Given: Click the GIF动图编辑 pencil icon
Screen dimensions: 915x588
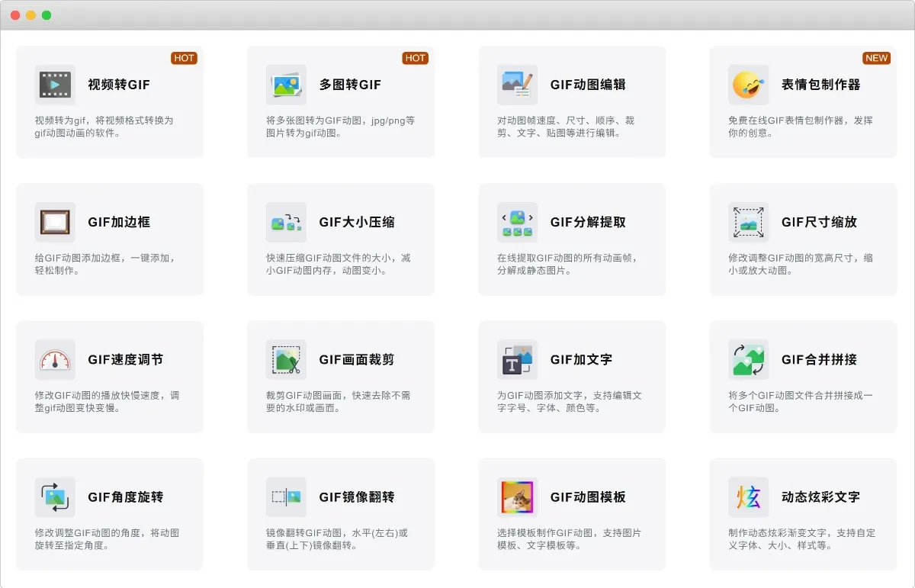Looking at the screenshot, I should 516,85.
